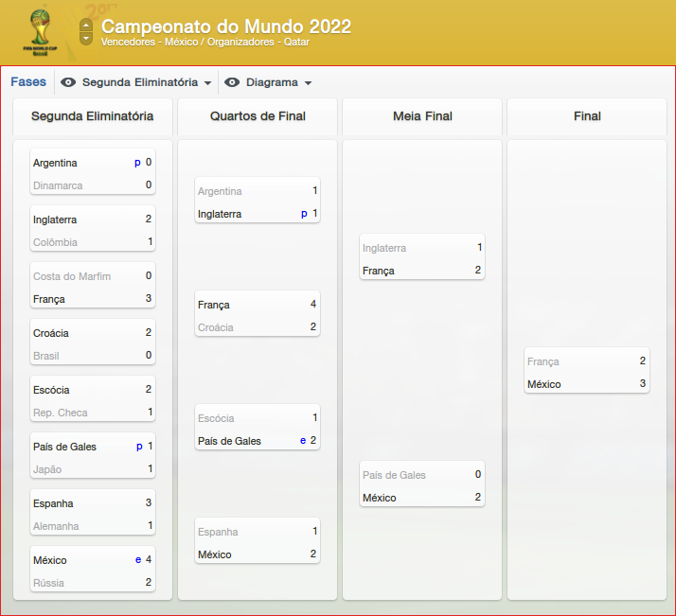Click the Segunda Eliminatória column header
676x616 pixels.
[93, 116]
